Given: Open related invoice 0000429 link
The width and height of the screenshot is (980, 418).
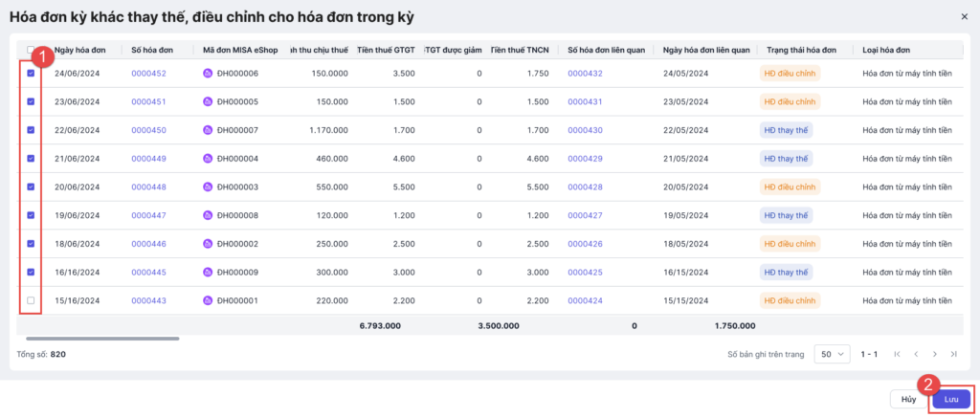Looking at the screenshot, I should [585, 159].
